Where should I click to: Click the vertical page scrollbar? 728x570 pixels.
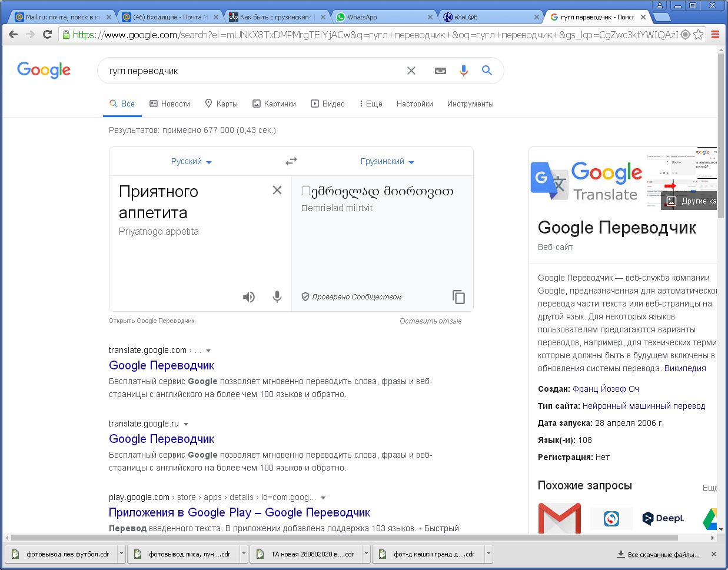pyautogui.click(x=721, y=136)
